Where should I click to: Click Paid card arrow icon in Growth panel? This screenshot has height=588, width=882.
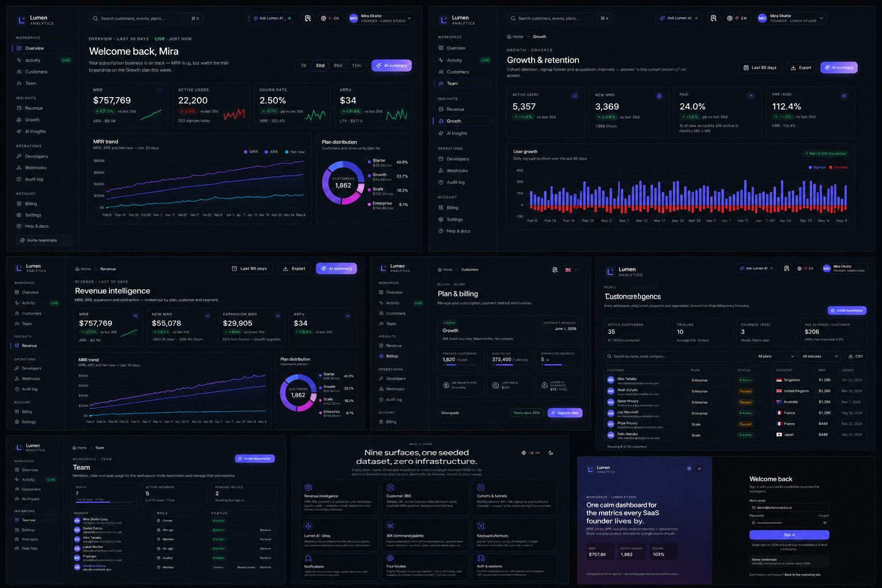[751, 96]
